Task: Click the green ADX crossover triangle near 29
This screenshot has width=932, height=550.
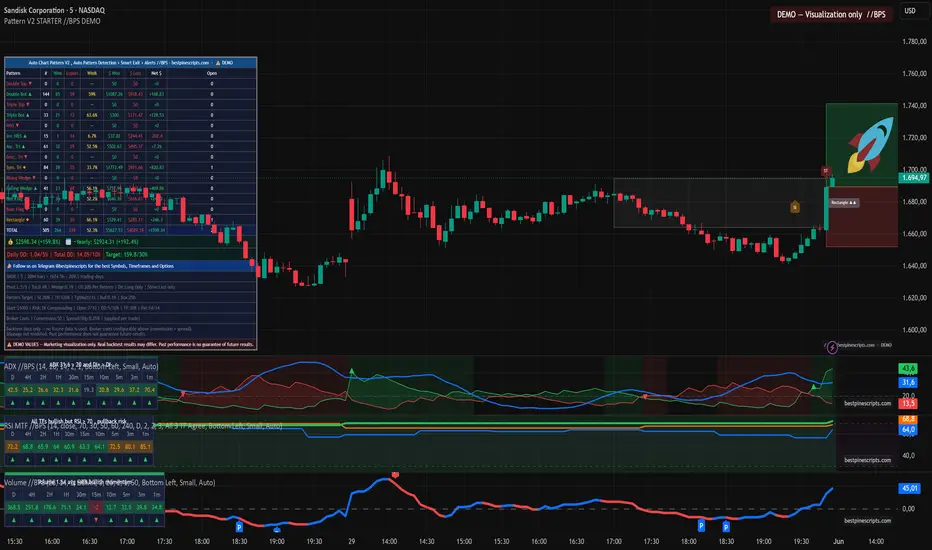Action: [x=352, y=372]
